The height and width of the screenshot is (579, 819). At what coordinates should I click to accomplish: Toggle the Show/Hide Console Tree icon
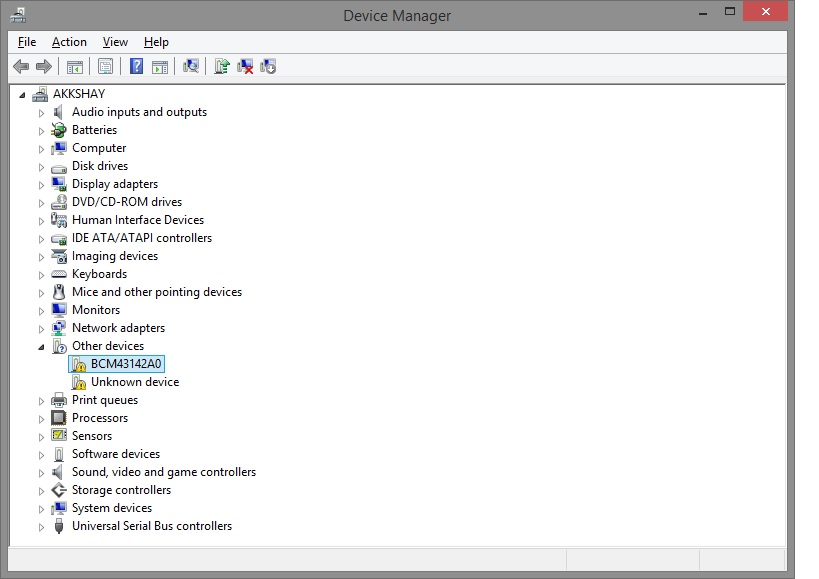point(74,66)
